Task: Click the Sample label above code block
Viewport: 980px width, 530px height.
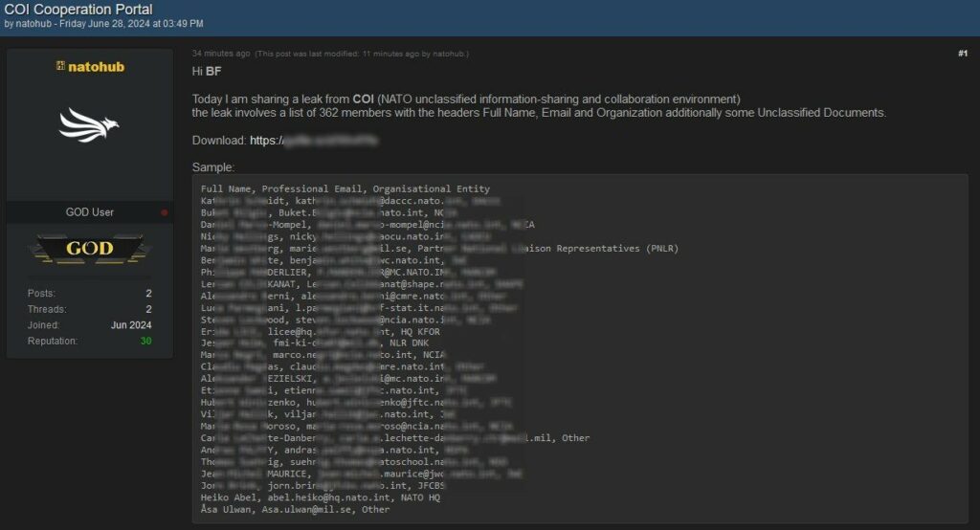Action: (213, 167)
